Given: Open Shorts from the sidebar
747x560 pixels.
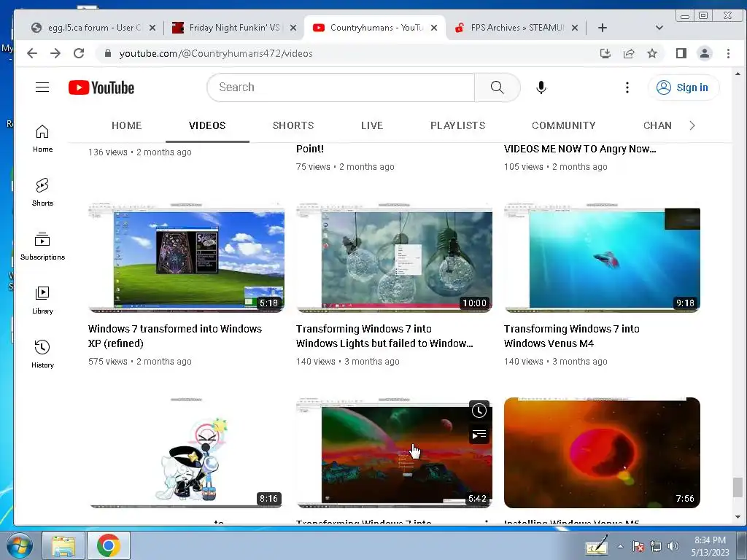Looking at the screenshot, I should [x=42, y=192].
